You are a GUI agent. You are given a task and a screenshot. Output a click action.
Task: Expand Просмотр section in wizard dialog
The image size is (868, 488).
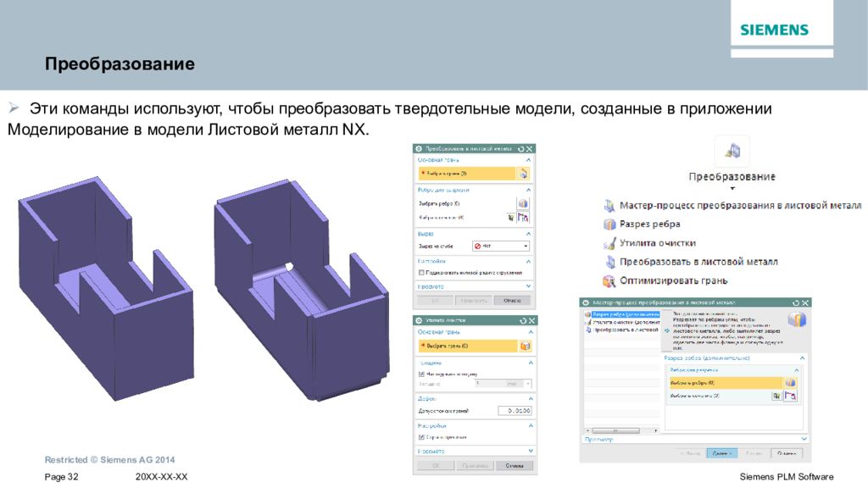click(695, 440)
